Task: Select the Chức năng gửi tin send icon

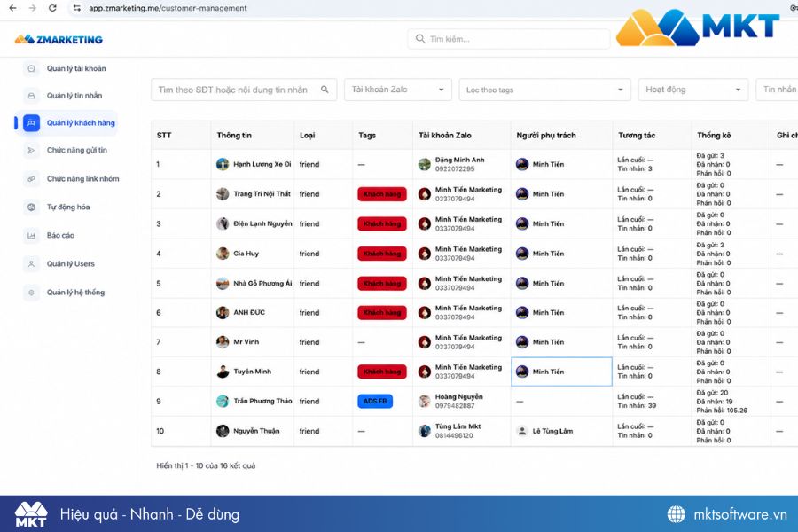Action: pyautogui.click(x=32, y=150)
